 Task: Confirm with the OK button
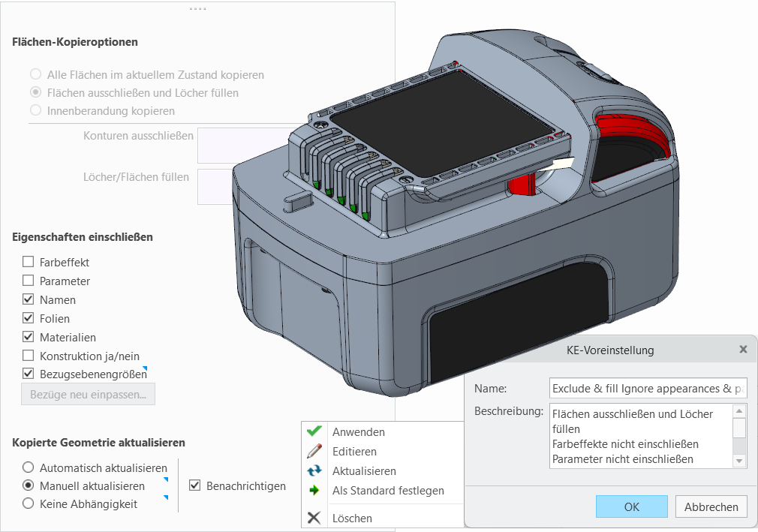point(631,506)
